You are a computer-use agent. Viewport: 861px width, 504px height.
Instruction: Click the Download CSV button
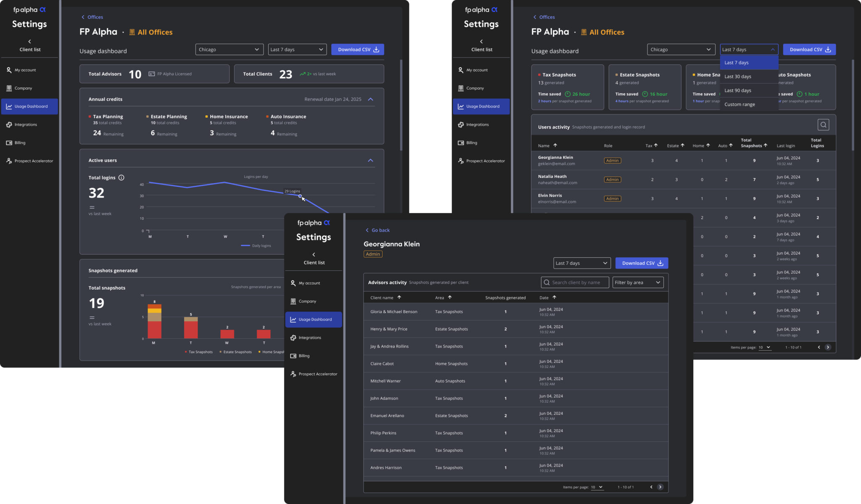(642, 263)
